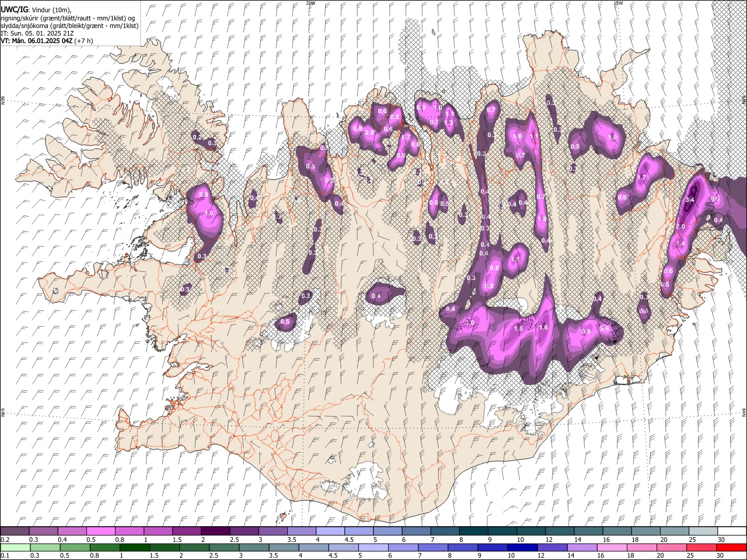This screenshot has width=747, height=560.
Task: Pick the bright pink top-row swatch between 0.5 and 0.8
Action: click(x=100, y=531)
